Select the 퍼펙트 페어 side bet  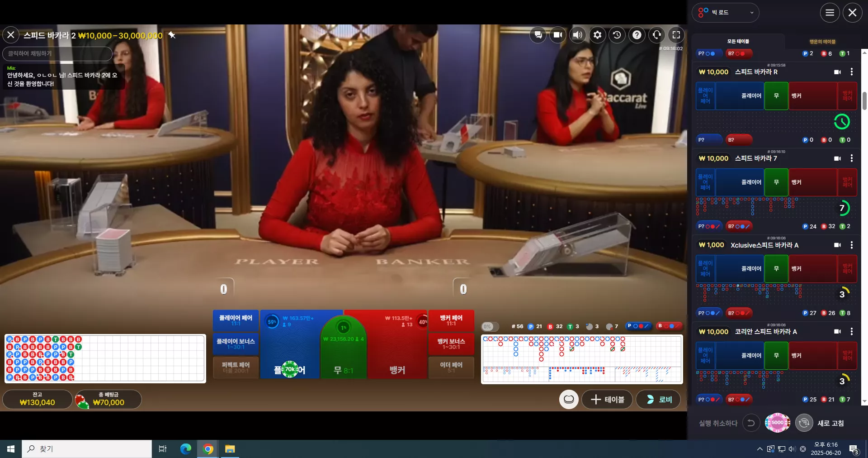coord(236,367)
